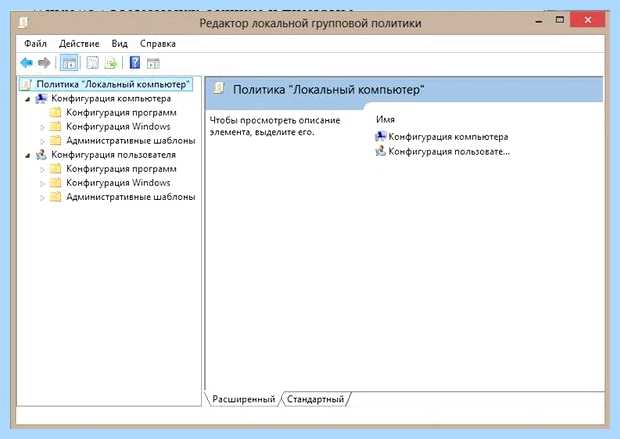Collapse the Конфигурация компьютера tree node
The height and width of the screenshot is (439, 620).
click(x=28, y=99)
